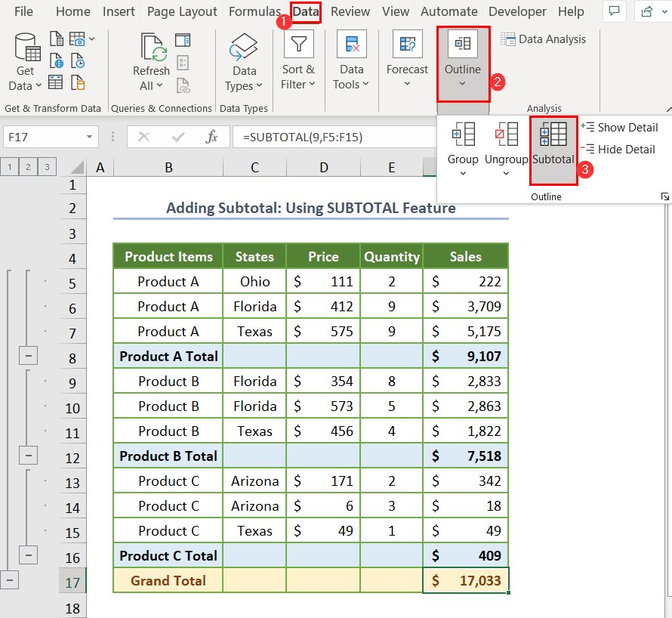Click Data Analysis in Analysis group

(543, 39)
